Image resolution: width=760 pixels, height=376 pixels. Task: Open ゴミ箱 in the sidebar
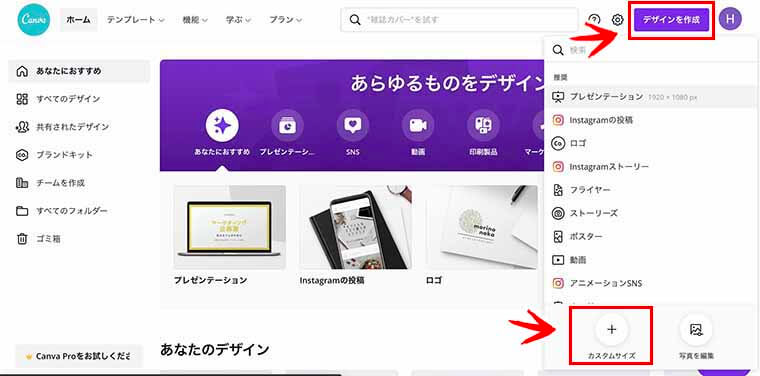coord(79,239)
